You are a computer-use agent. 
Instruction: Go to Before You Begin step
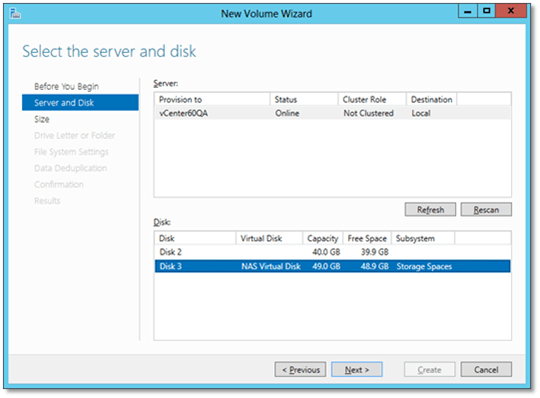[66, 86]
